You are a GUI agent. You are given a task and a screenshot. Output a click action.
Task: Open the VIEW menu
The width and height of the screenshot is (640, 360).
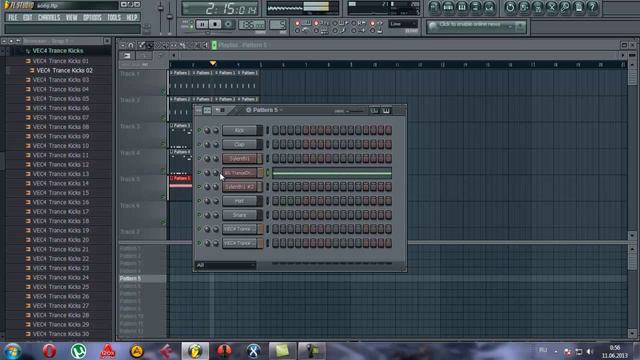pyautogui.click(x=71, y=18)
